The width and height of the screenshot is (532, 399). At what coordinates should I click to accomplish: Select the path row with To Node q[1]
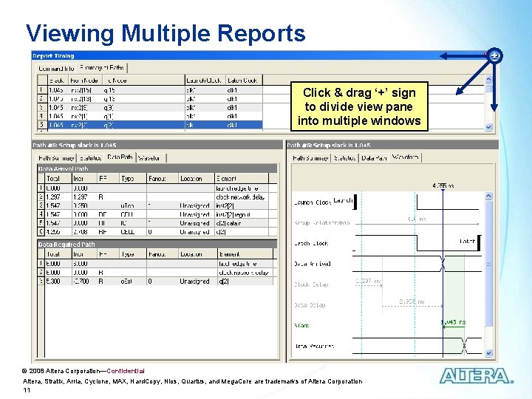[x=149, y=116]
